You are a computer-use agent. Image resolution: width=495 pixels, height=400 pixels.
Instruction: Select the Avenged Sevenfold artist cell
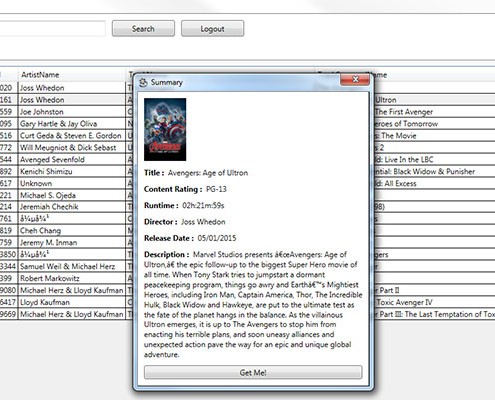(72, 160)
